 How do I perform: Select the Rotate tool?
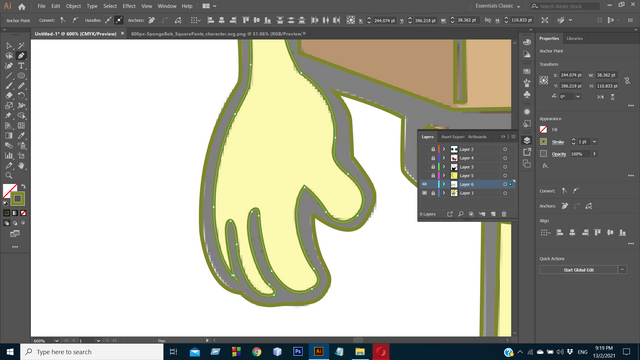tap(21, 96)
